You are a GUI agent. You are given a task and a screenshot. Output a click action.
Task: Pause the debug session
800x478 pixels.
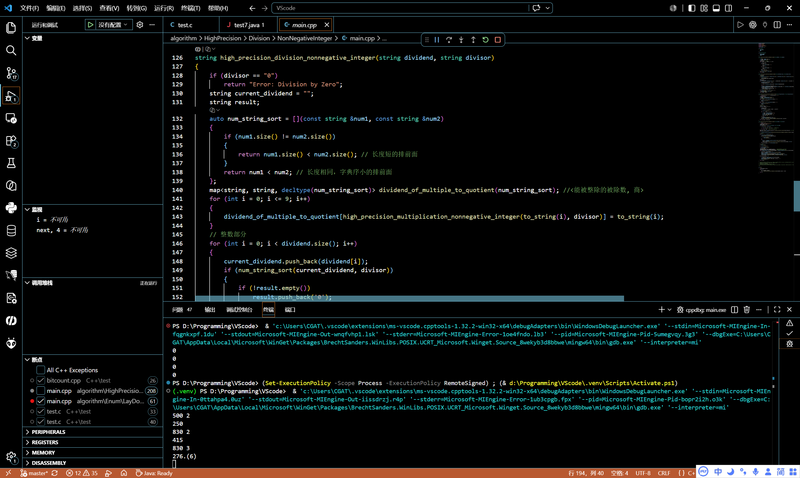437,40
